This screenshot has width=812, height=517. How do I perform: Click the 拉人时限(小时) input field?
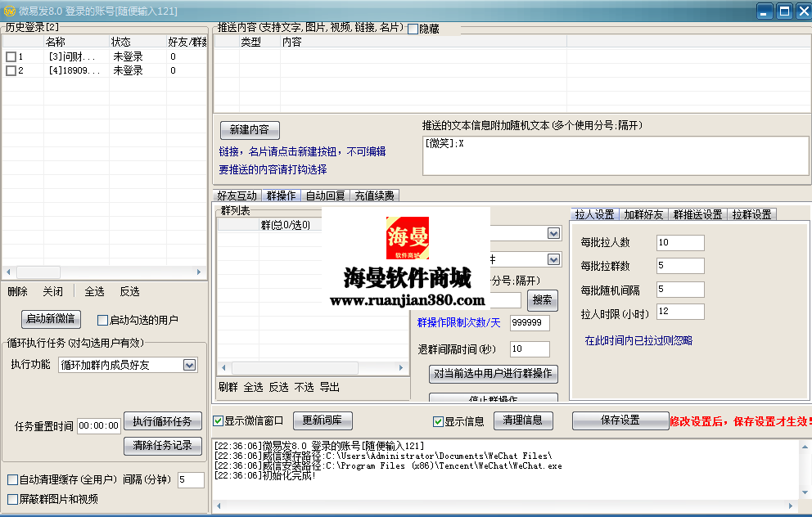(680, 312)
